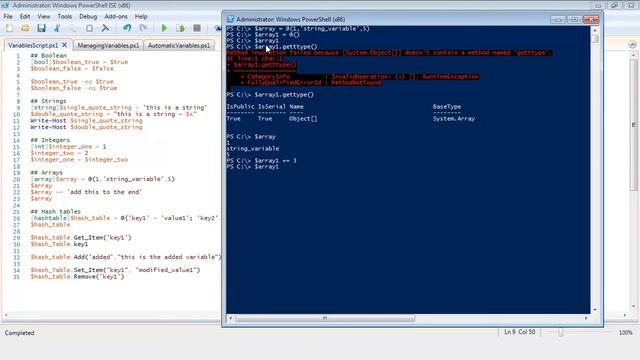Click the New script icon in ISE toolbar
640x360 pixels.
(9, 28)
